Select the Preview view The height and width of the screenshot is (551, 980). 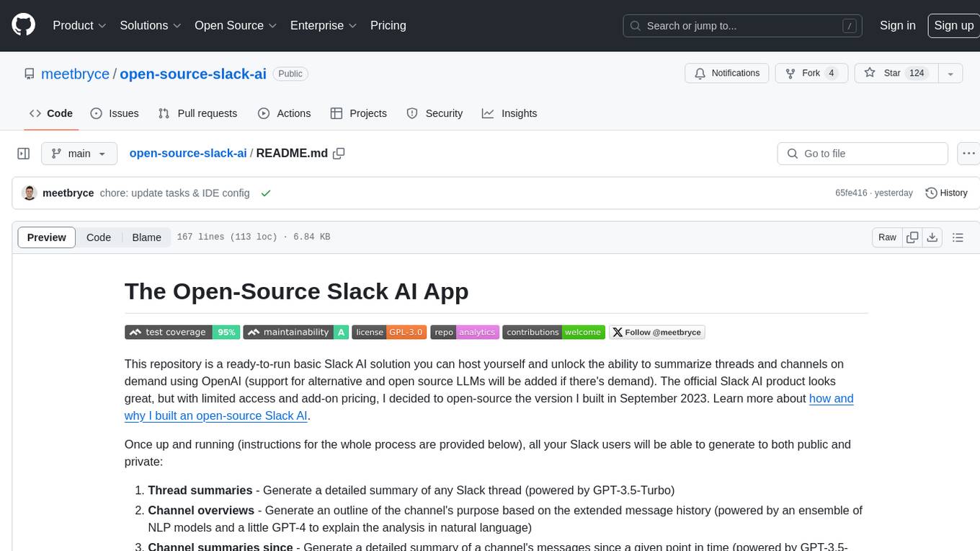[47, 237]
